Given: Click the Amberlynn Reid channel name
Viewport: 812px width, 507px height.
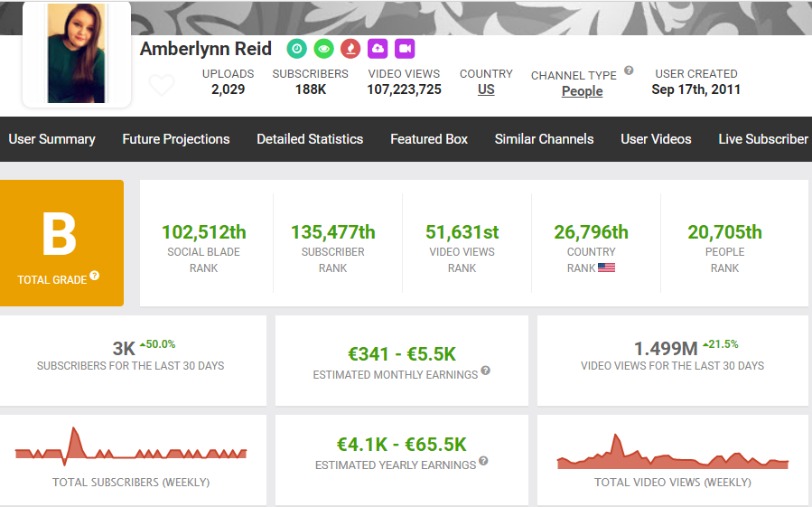Looking at the screenshot, I should pyautogui.click(x=206, y=49).
